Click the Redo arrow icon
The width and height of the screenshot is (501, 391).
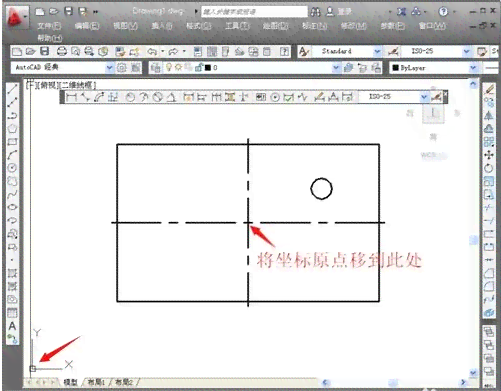(173, 52)
